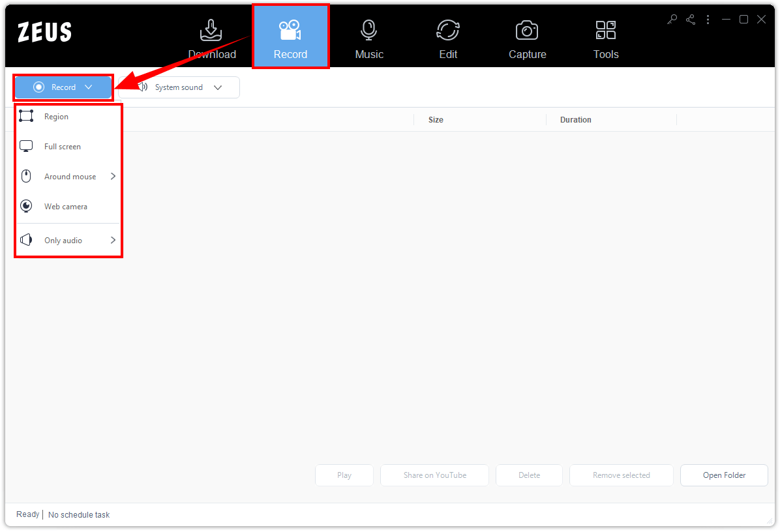
Task: Close the ZEUS window
Action: click(x=761, y=20)
